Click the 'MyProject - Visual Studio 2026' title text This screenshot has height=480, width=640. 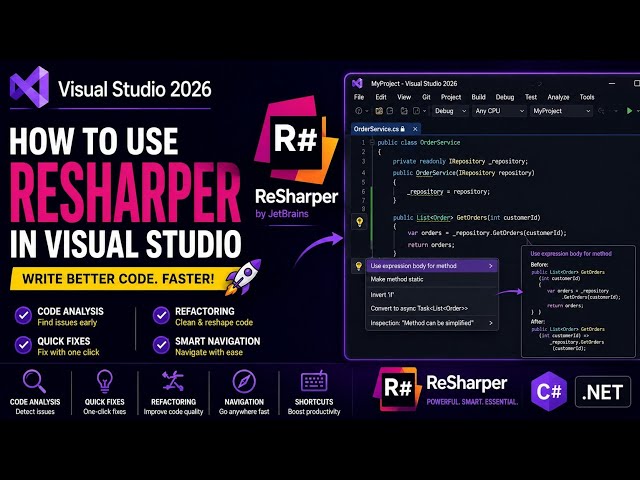coord(414,84)
